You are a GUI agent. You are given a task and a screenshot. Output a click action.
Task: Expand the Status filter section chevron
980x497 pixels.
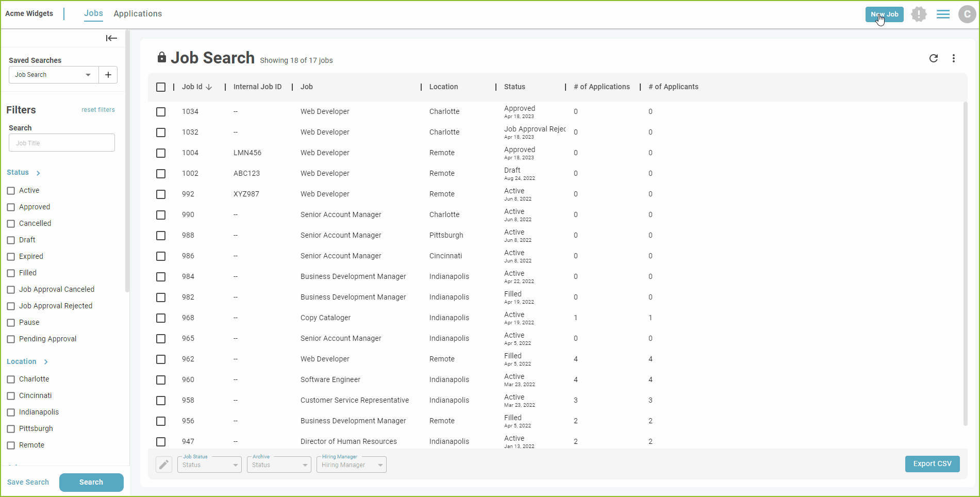point(38,173)
